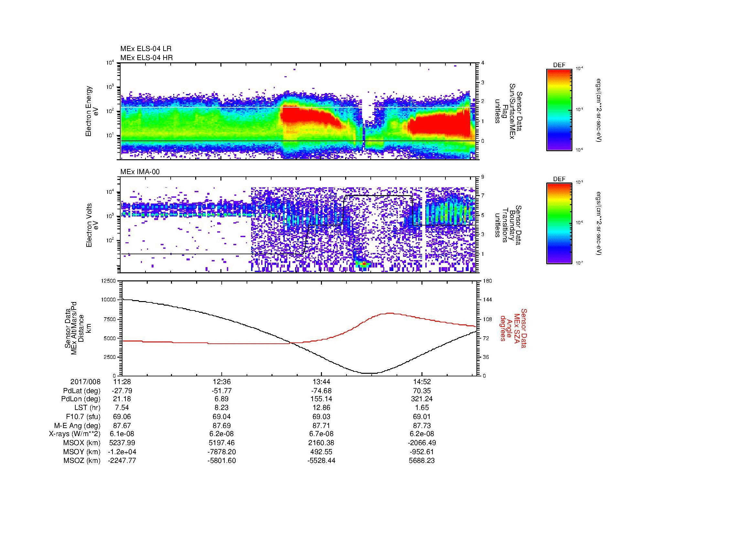This screenshot has width=756, height=534.
Task: Click PdLat value -27.79
Action: (122, 391)
